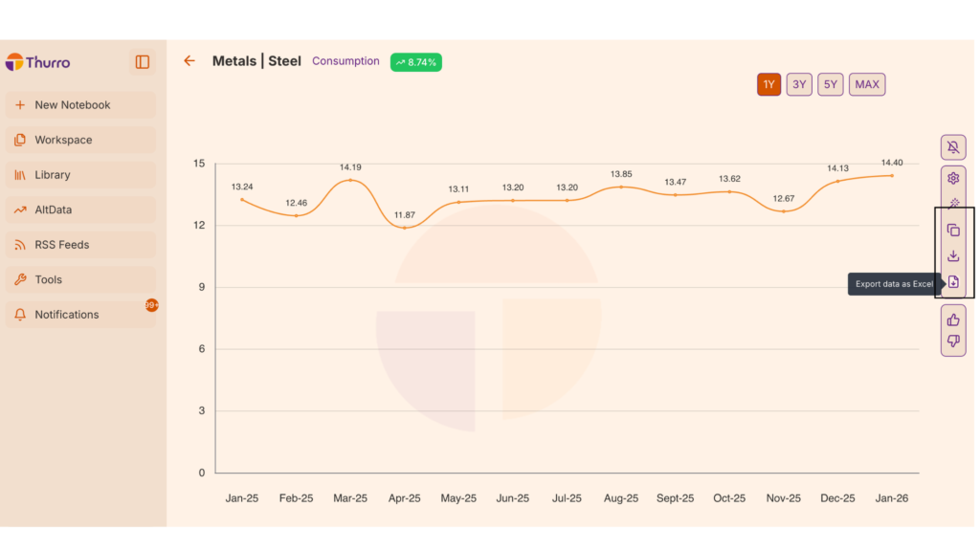980x551 pixels.
Task: Give a thumbs up to chart
Action: pyautogui.click(x=953, y=320)
